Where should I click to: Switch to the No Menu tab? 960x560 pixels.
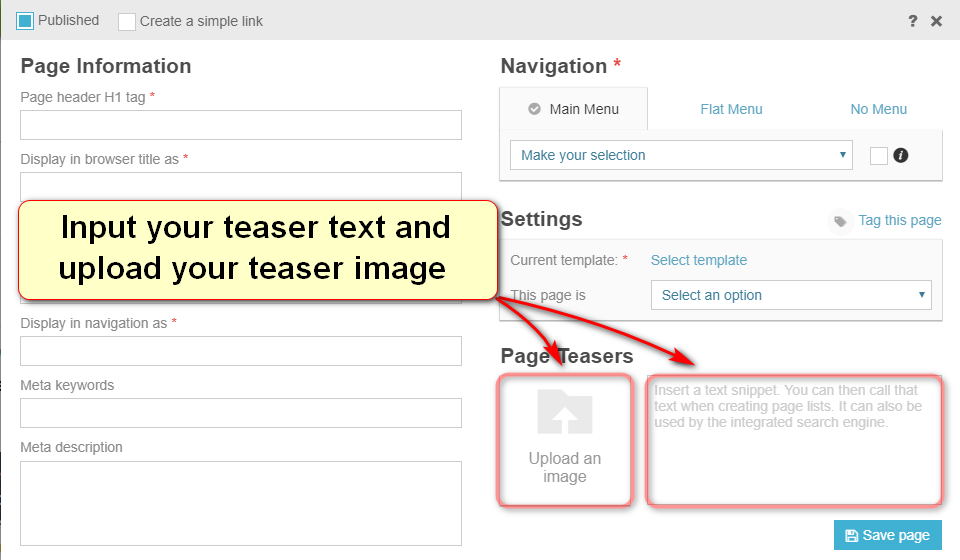click(x=879, y=109)
